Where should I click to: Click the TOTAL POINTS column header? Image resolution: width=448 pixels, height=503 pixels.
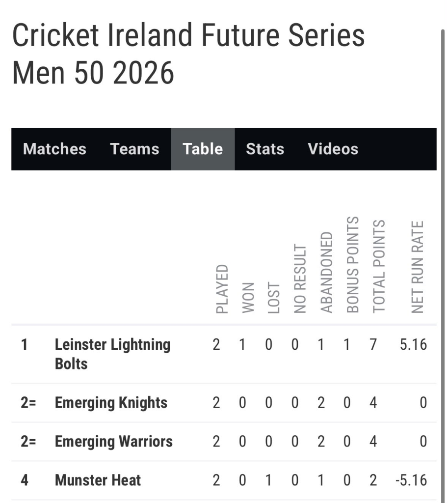coord(379,266)
